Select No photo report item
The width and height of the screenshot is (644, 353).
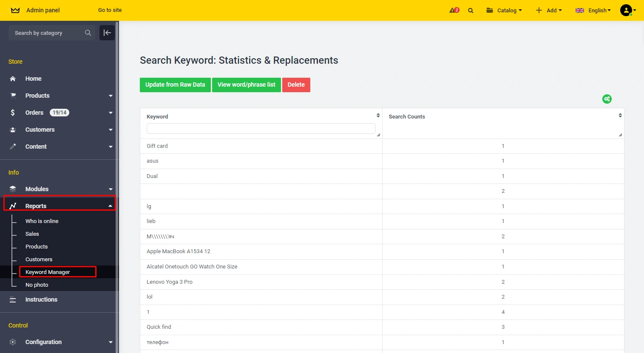pos(37,285)
